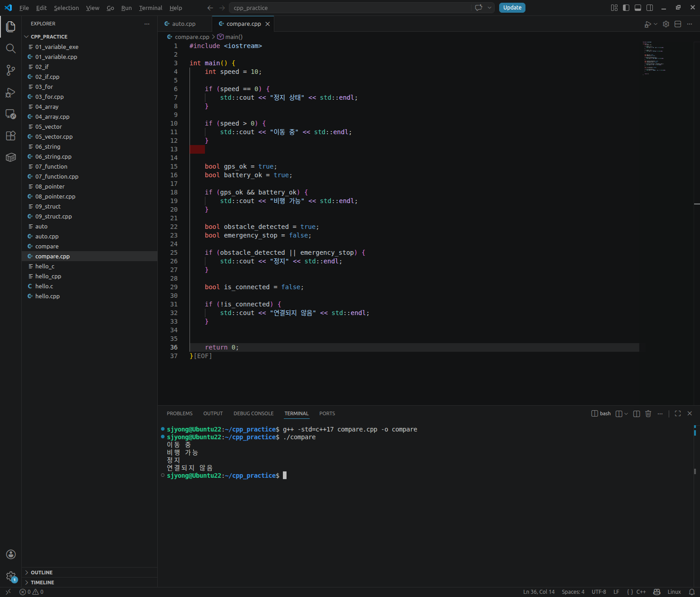This screenshot has width=700, height=597.
Task: Open 05_vector.cpp file
Action: (89, 137)
